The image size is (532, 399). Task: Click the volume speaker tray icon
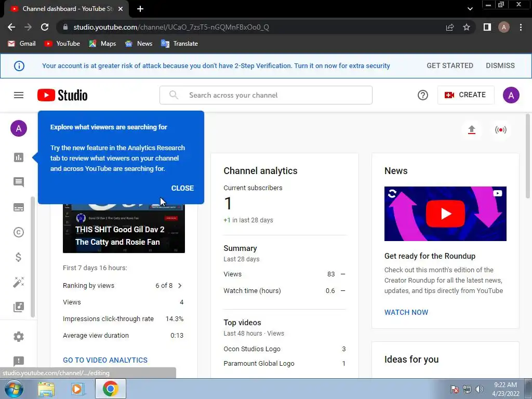[x=479, y=390]
